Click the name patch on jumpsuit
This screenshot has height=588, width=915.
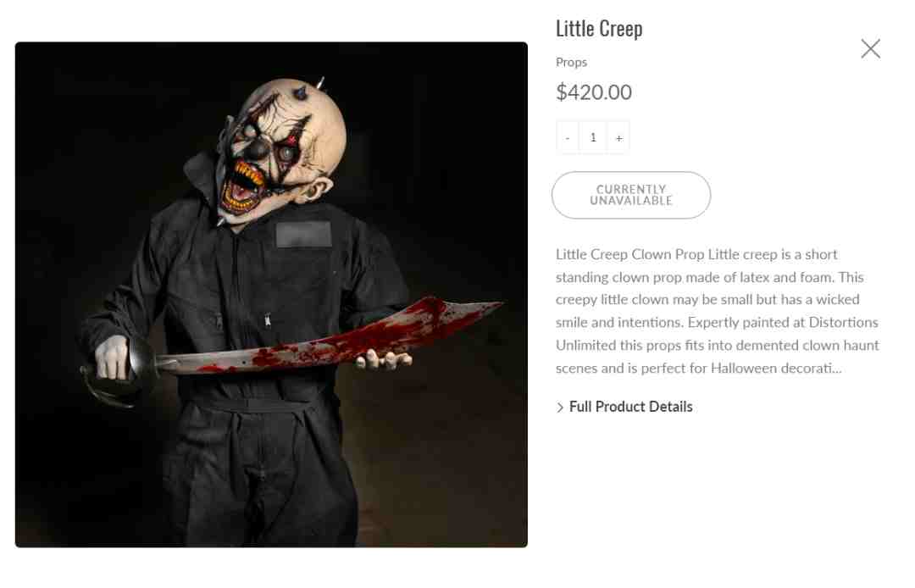[303, 234]
